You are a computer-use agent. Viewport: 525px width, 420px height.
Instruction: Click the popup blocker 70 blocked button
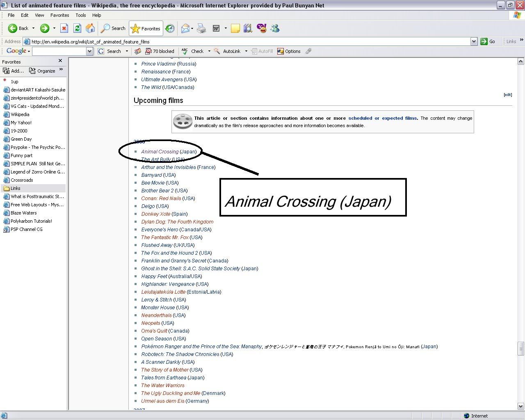(160, 51)
